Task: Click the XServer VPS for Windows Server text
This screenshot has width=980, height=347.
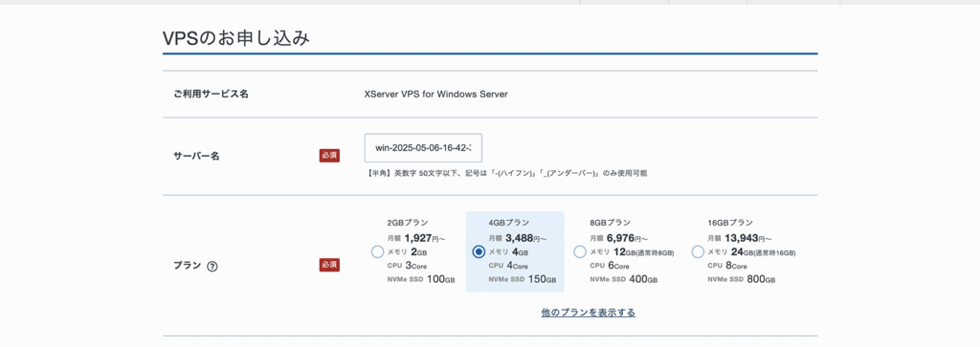Action: [x=436, y=95]
